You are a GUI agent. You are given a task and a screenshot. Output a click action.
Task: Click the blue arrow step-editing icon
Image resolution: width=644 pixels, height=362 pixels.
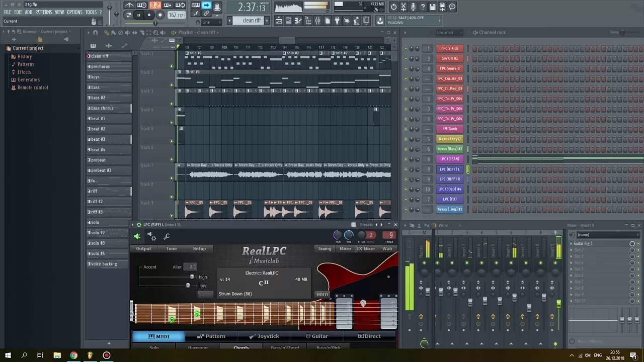(x=206, y=6)
